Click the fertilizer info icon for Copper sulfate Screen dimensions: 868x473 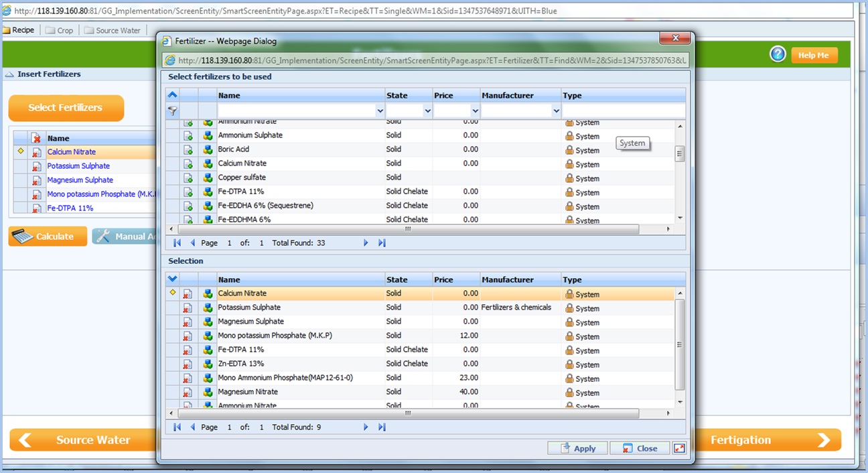pyautogui.click(x=208, y=178)
